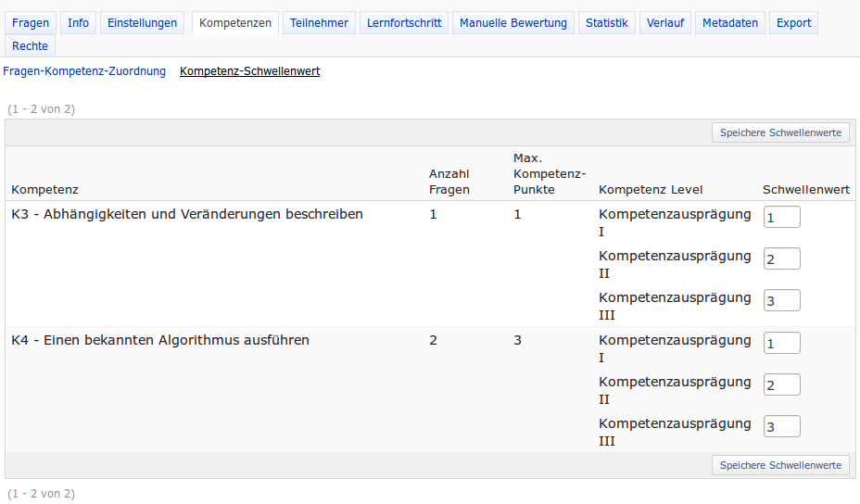The width and height of the screenshot is (860, 504).
Task: Go to the Lernfortschritt tab
Action: (x=404, y=23)
